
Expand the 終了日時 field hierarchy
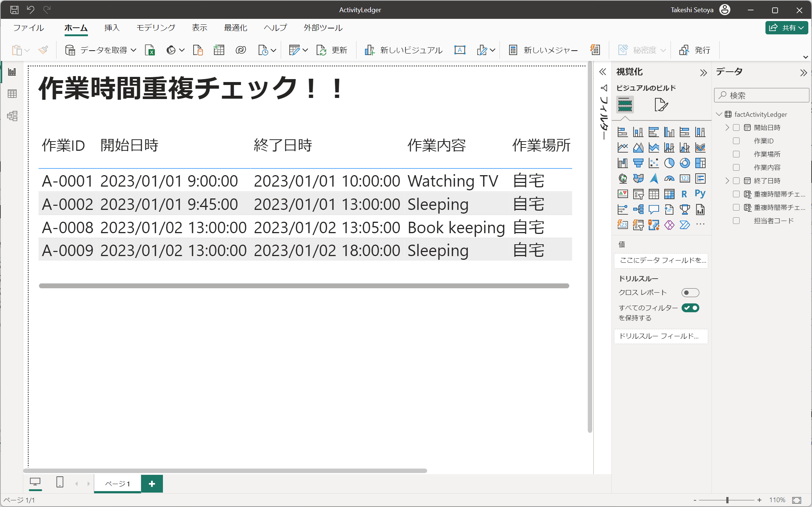pos(727,181)
